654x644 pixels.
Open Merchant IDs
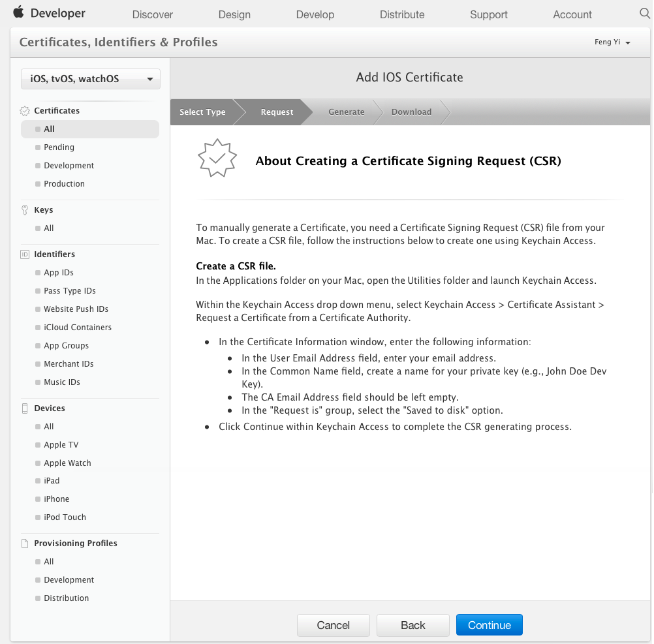69,364
